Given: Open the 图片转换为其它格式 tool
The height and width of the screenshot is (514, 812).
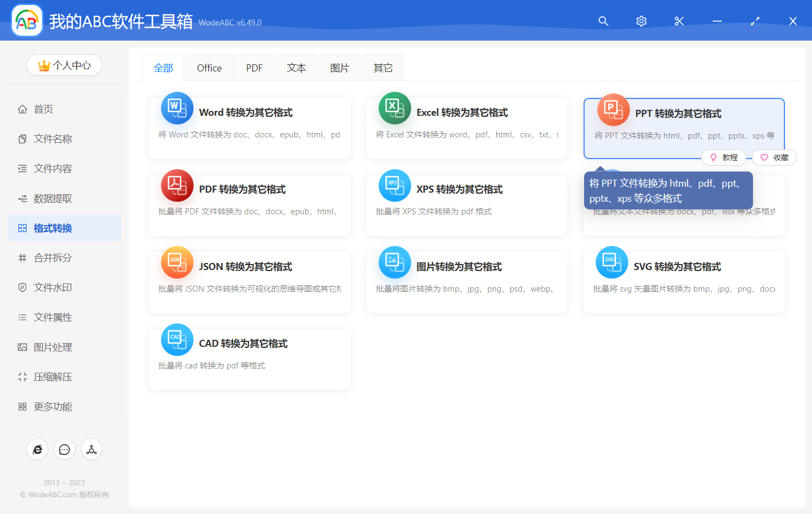Looking at the screenshot, I should click(x=467, y=282).
